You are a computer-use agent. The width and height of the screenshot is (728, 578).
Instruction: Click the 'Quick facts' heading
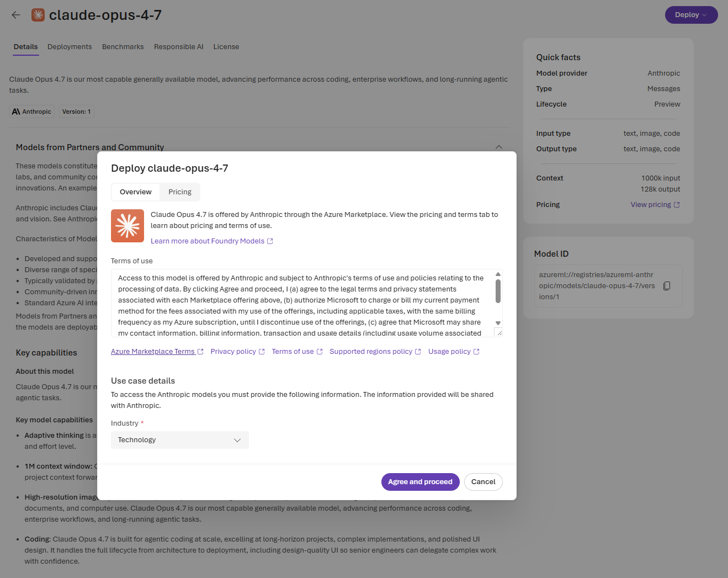click(558, 57)
